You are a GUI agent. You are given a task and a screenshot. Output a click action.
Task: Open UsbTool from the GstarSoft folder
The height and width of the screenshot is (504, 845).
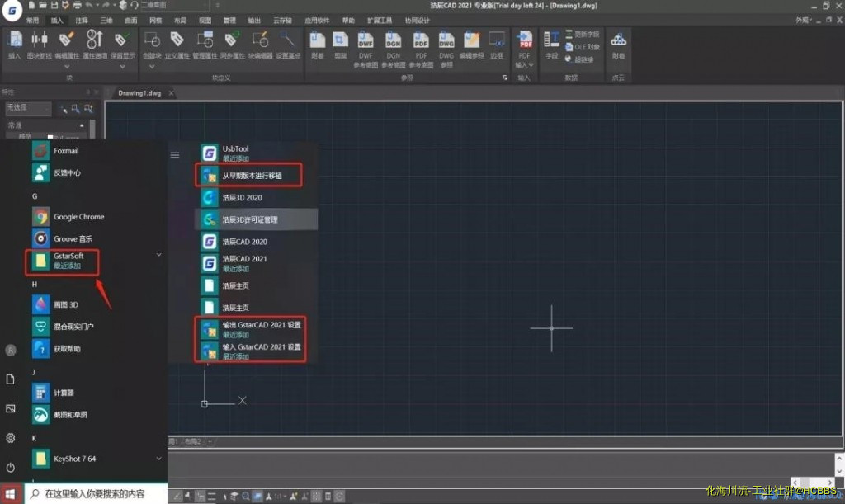click(235, 153)
